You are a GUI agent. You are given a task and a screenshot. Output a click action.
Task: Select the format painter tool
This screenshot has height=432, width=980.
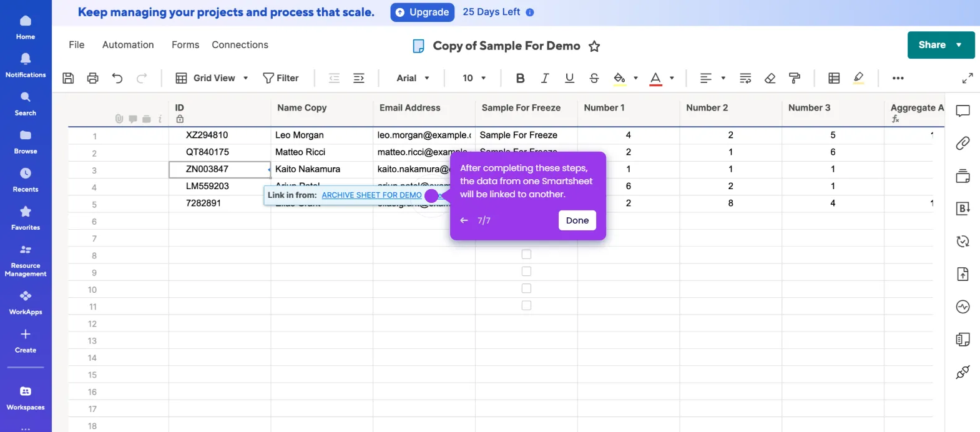click(795, 78)
